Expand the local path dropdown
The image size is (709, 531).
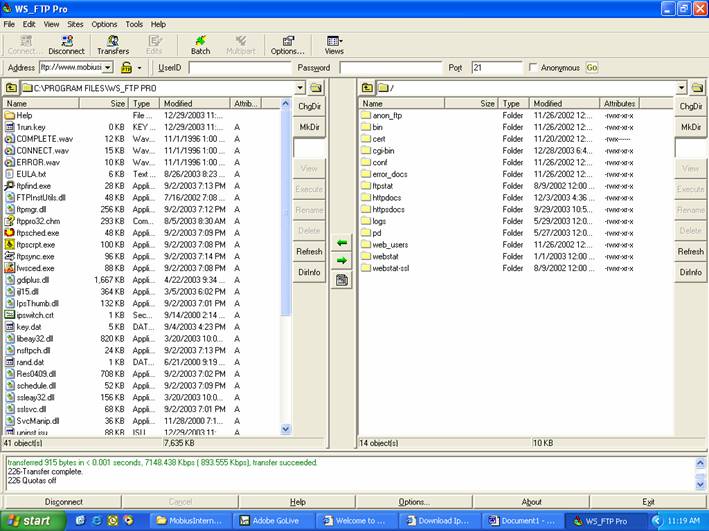[300, 88]
